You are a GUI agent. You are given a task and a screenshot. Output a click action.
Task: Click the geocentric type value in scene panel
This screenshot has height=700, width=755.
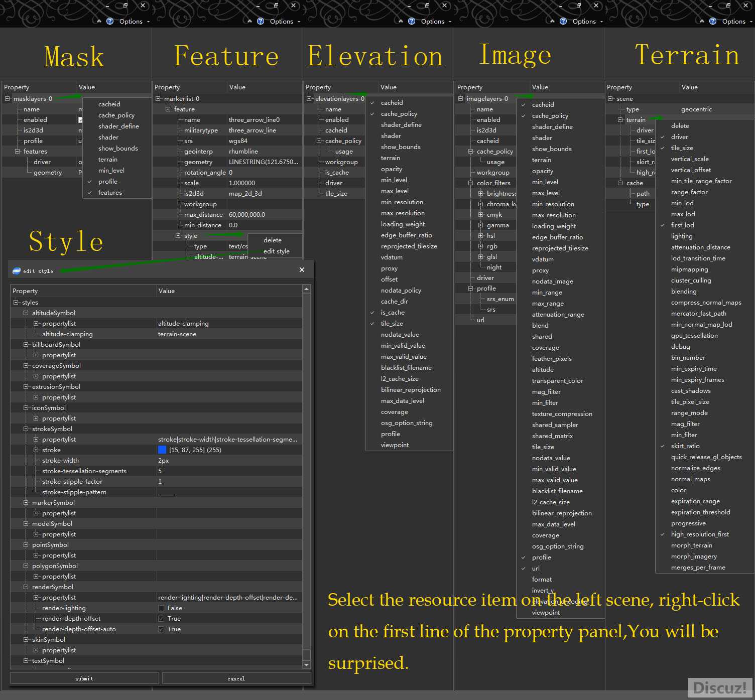coord(696,109)
